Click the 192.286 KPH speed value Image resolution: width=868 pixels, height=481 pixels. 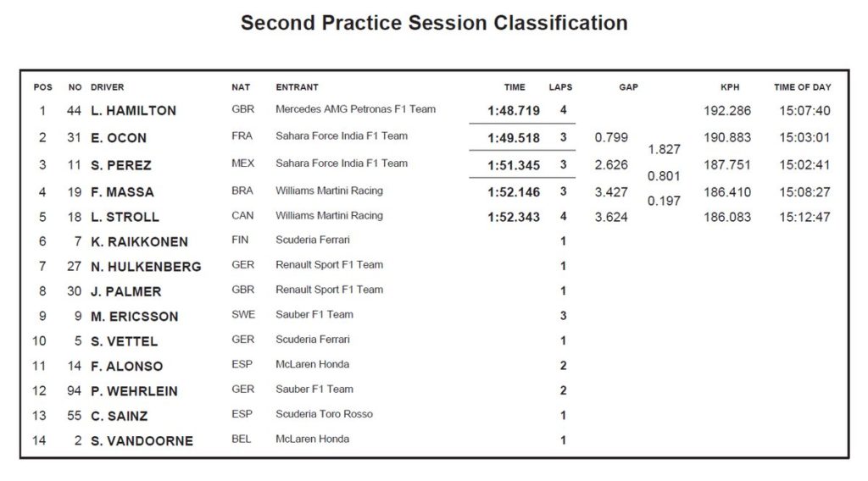pyautogui.click(x=727, y=111)
